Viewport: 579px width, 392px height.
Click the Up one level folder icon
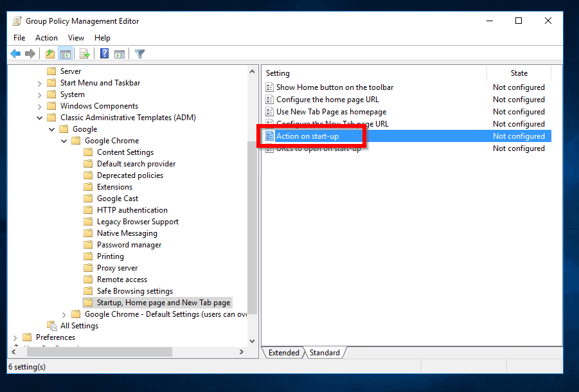[49, 54]
